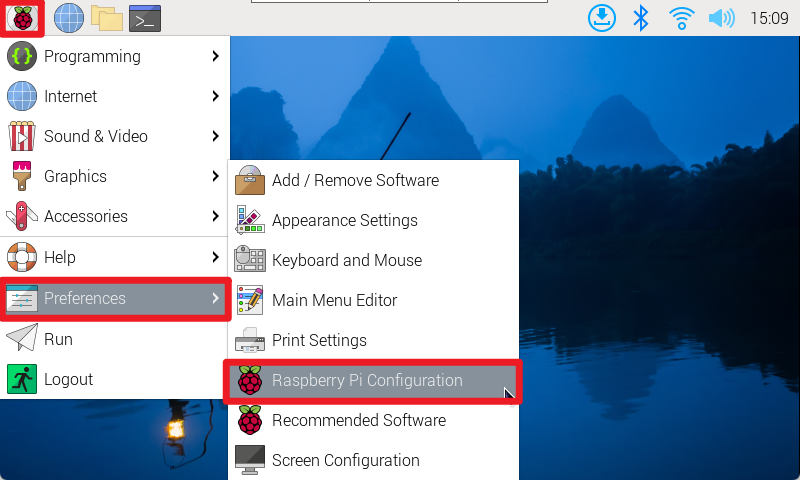Open the web browser globe icon
This screenshot has width=800, height=480.
tap(68, 18)
